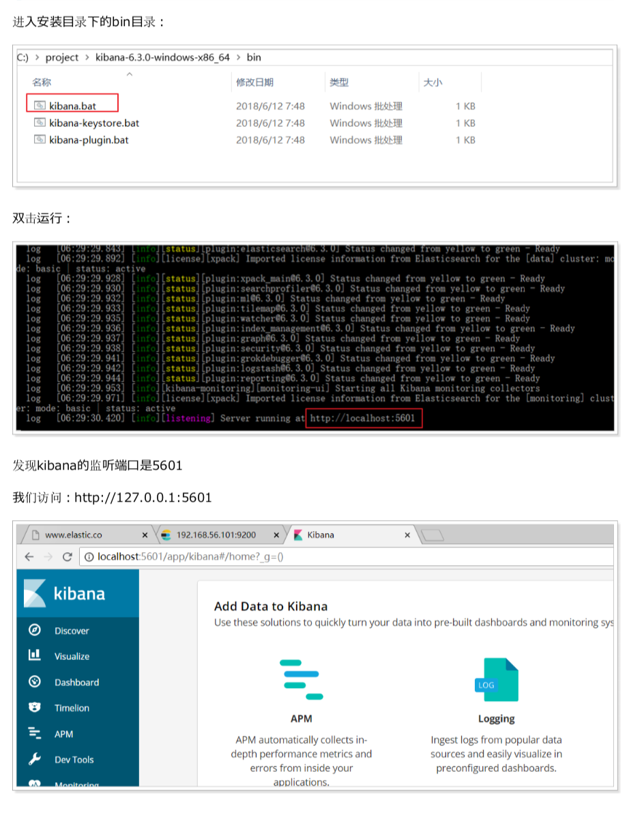Expand chevron after project in breadcrumb
Screen dimensions: 644x815
87,57
